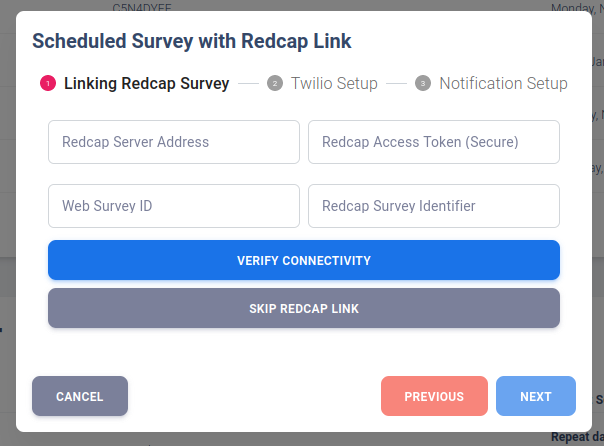604x446 pixels.
Task: Choose Skip Redcap Link
Action: click(x=304, y=309)
